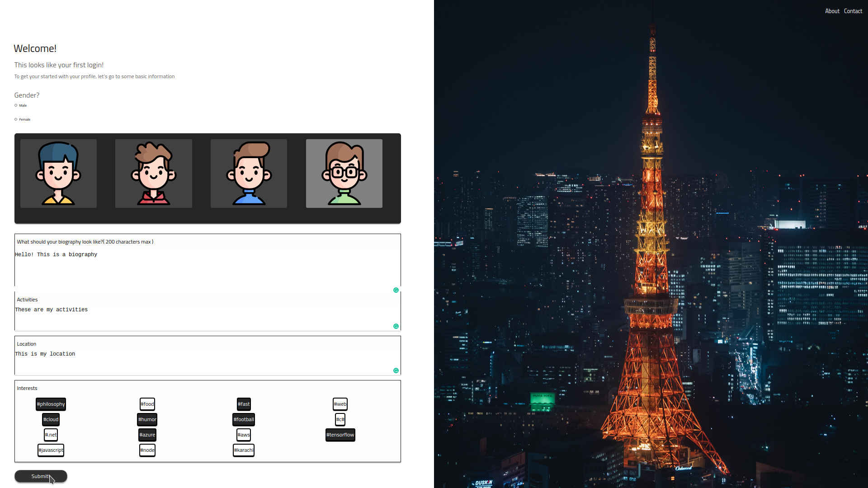The image size is (868, 488).
Task: Select the avatar with glasses and green shirt
Action: tap(344, 174)
